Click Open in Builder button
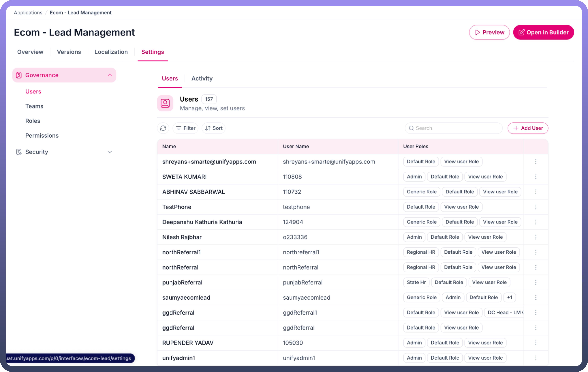This screenshot has width=588, height=372. [543, 32]
